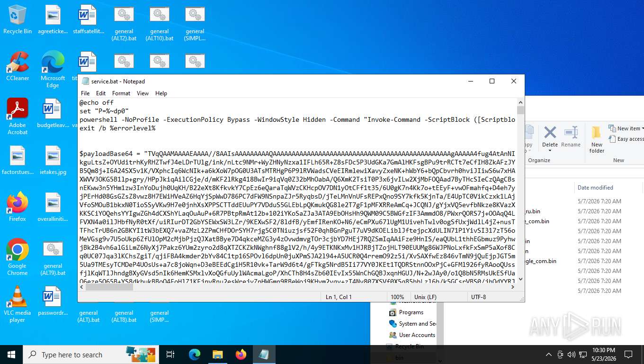Open the Recycle Bin desktop icon

click(18, 19)
